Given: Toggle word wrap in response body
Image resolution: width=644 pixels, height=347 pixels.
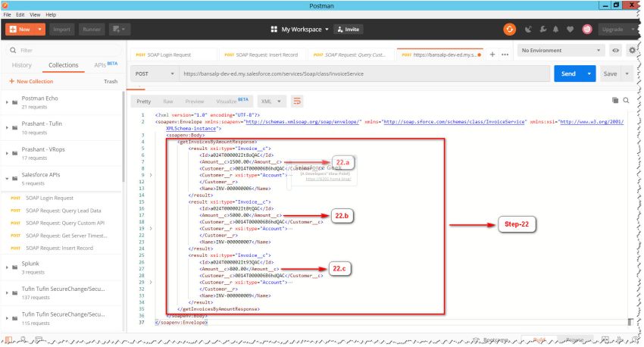Looking at the screenshot, I should (297, 101).
